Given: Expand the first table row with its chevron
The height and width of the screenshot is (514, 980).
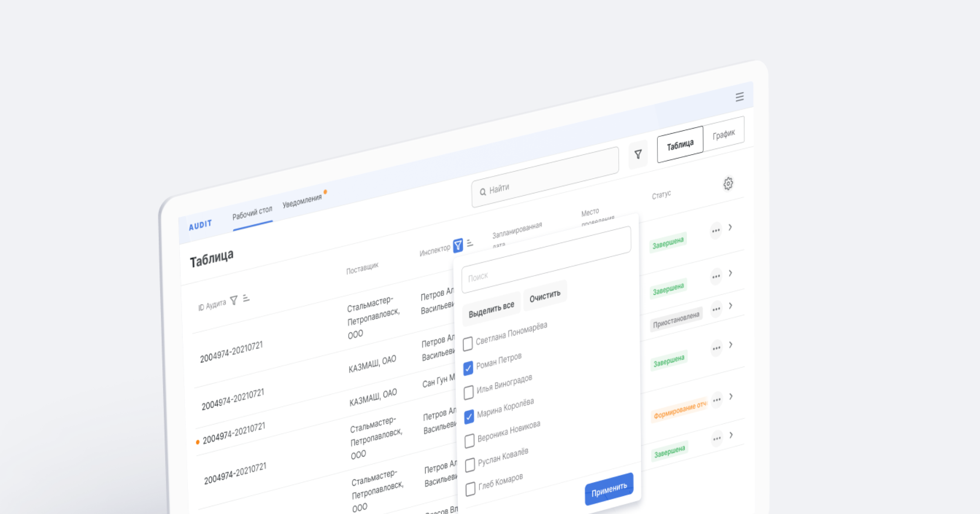Looking at the screenshot, I should click(730, 227).
